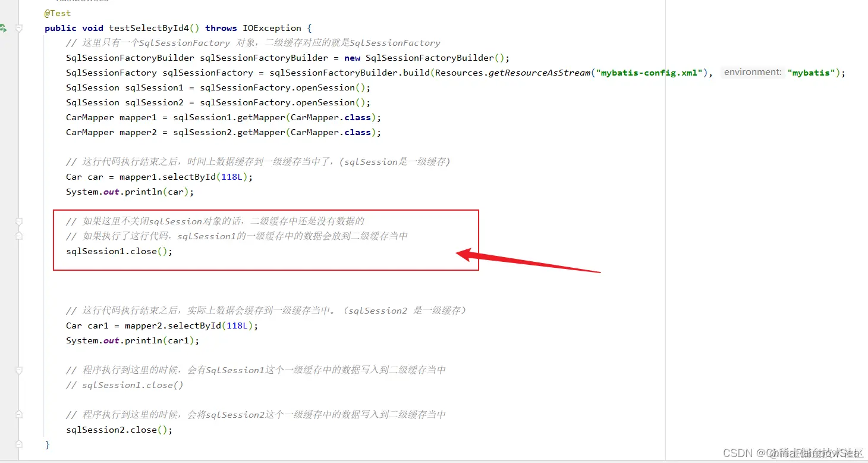Click the fold end marker at closing brace
The height and width of the screenshot is (463, 868).
pyautogui.click(x=19, y=445)
